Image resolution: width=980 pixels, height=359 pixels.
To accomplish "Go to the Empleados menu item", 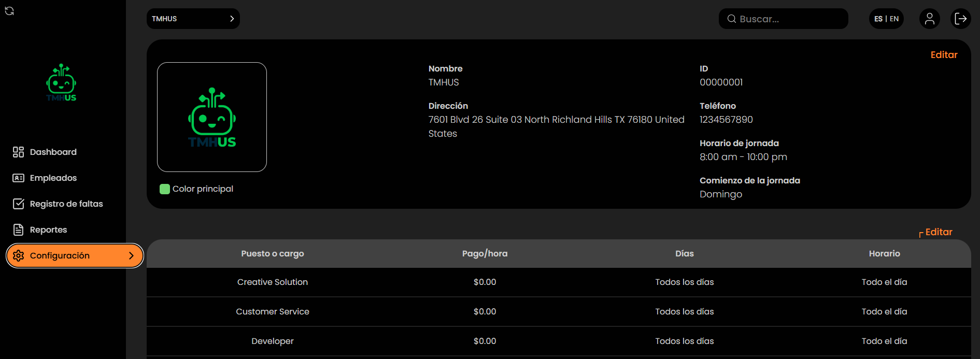I will (x=53, y=178).
